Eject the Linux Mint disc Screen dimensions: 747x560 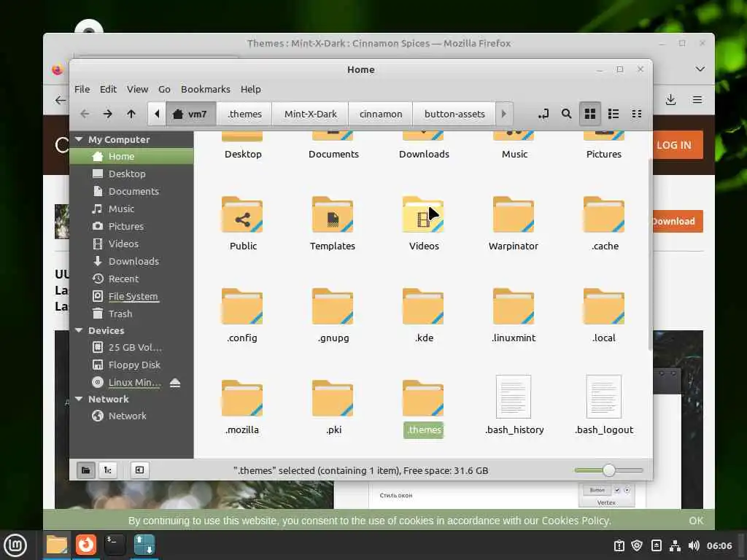pos(175,382)
